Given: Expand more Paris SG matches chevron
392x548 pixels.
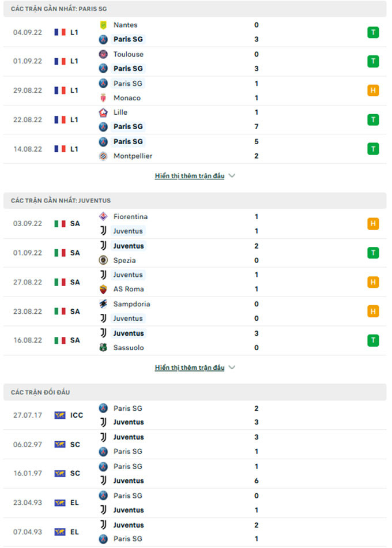Looking at the screenshot, I should pos(232,176).
